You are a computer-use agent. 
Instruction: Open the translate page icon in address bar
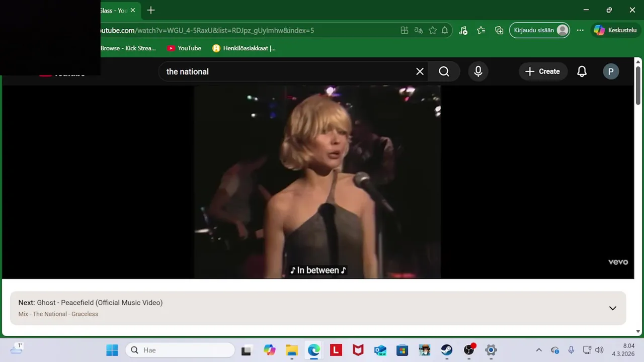(418, 30)
